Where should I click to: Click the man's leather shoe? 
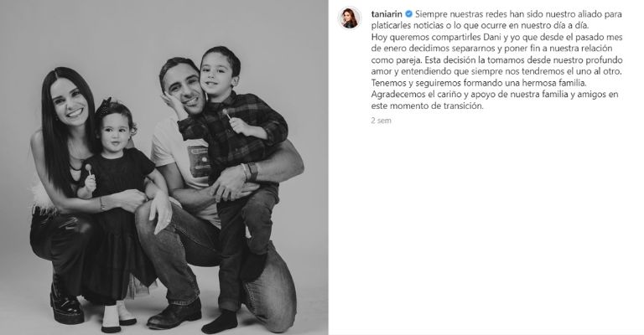coord(174,315)
